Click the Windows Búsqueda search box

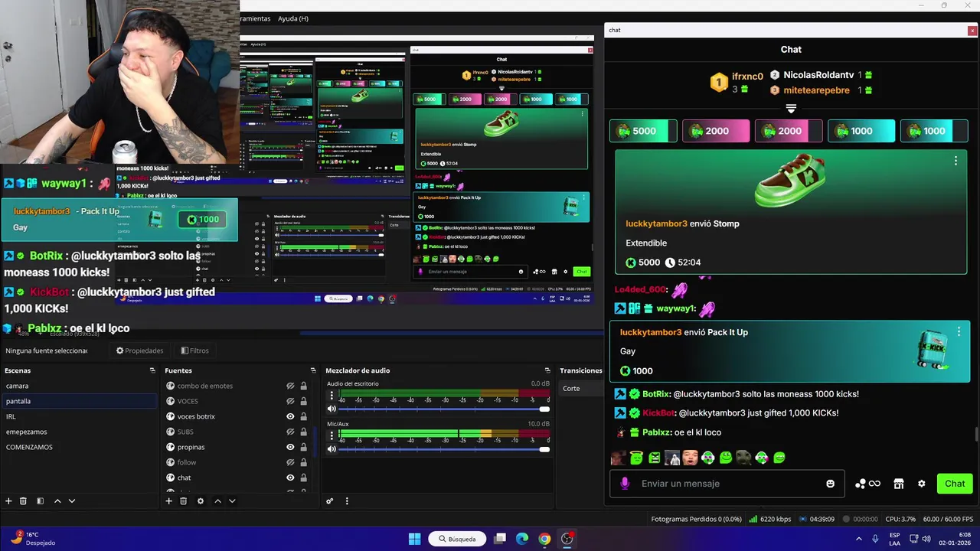(457, 539)
